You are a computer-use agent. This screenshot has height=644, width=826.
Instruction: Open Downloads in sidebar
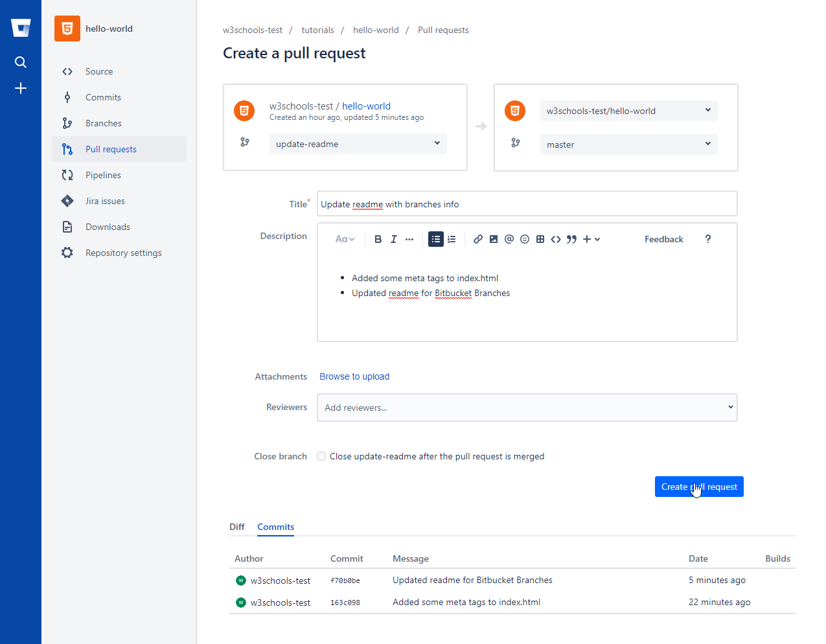click(119, 227)
